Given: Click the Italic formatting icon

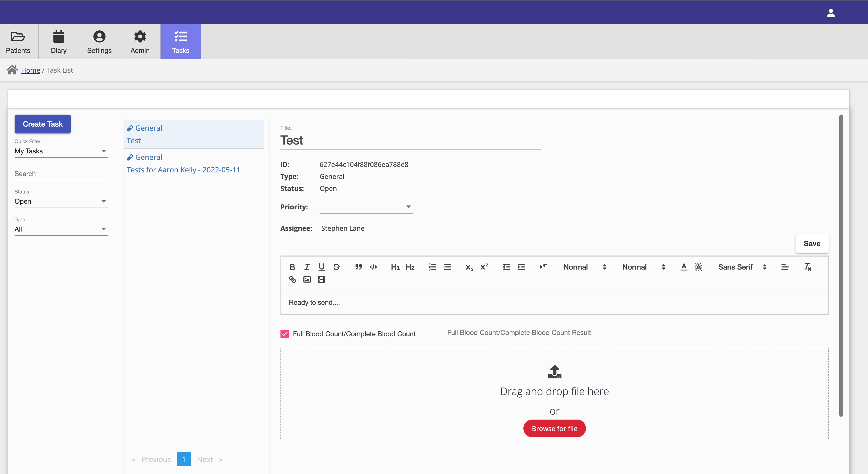Looking at the screenshot, I should (x=306, y=267).
